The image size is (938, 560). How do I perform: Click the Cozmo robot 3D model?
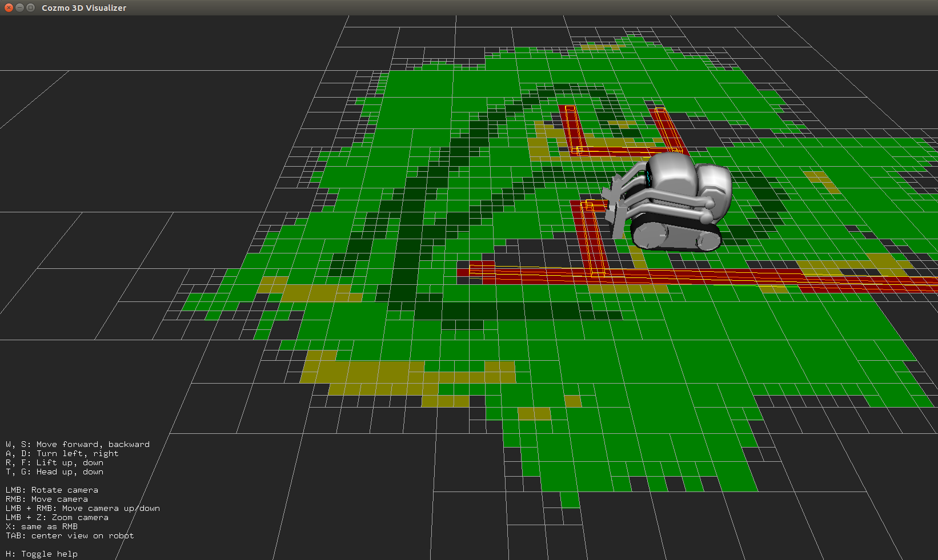(668, 201)
